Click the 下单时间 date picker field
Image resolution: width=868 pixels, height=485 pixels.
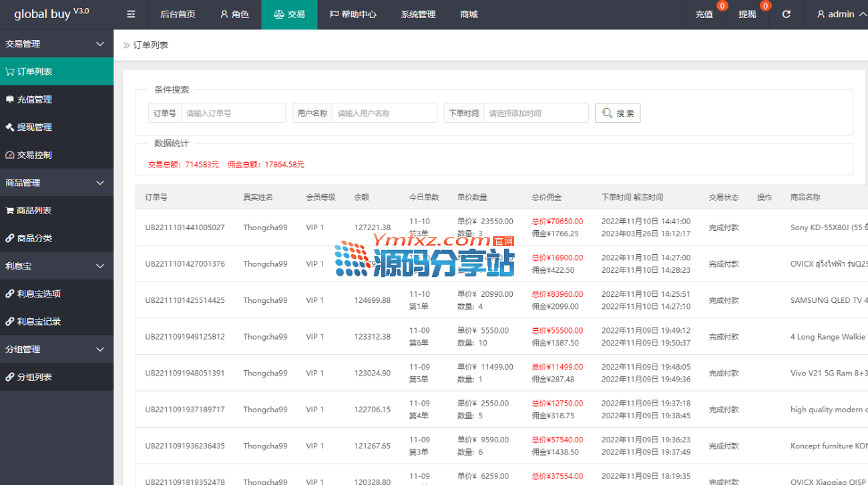click(x=535, y=113)
